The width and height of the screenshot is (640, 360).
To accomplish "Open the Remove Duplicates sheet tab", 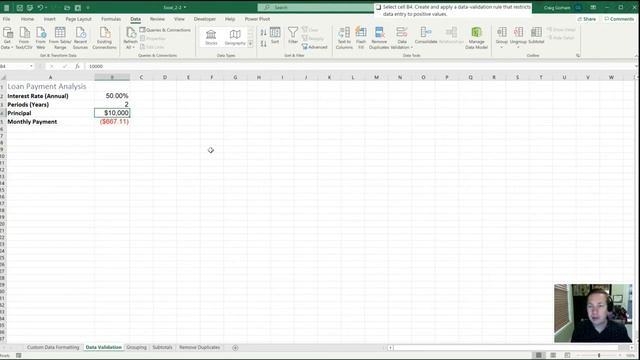I will click(200, 347).
